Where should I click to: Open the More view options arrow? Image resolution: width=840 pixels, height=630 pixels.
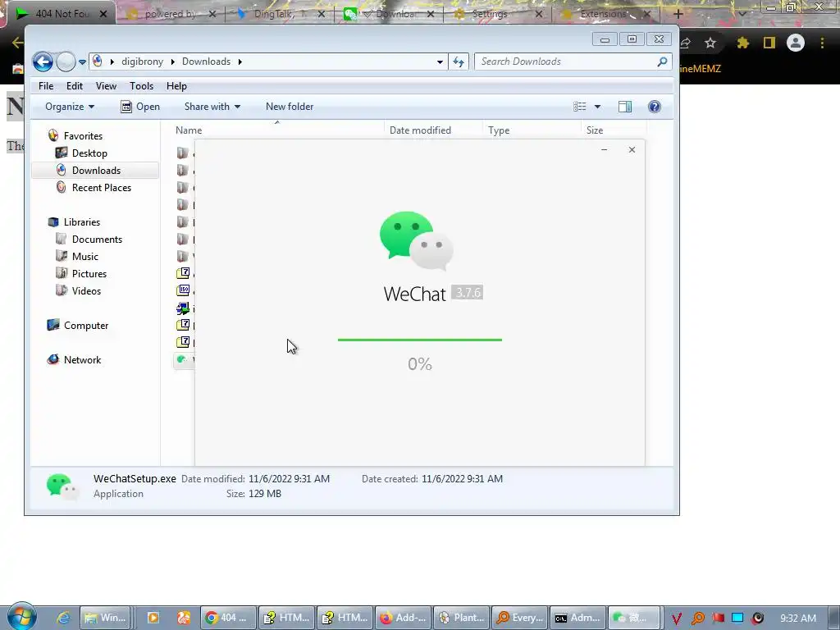pos(597,107)
